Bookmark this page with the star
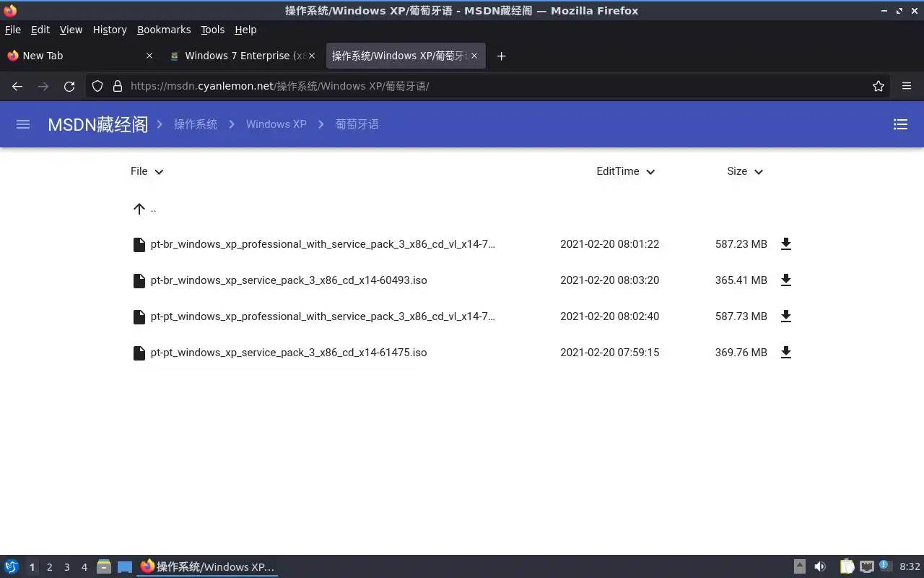The width and height of the screenshot is (924, 578). coord(879,86)
